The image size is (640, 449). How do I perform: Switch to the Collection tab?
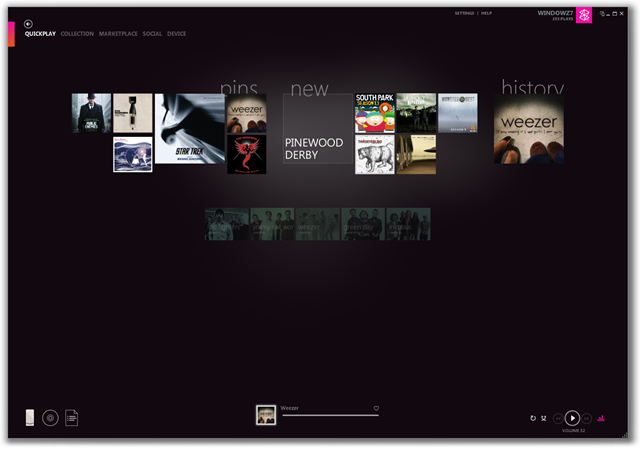[77, 34]
